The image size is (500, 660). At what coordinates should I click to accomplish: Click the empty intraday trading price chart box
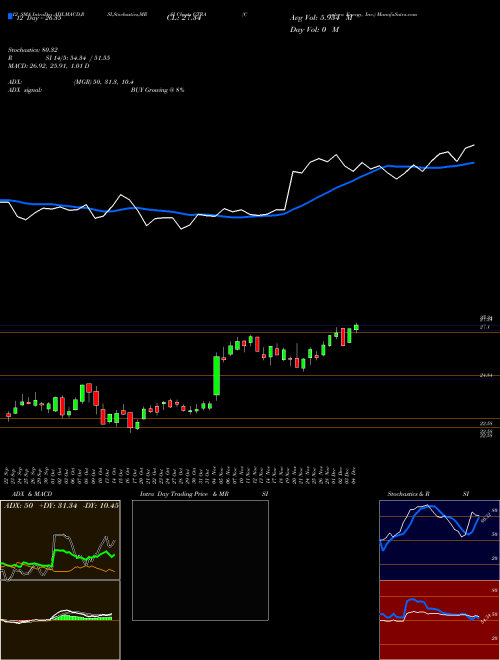pyautogui.click(x=200, y=560)
